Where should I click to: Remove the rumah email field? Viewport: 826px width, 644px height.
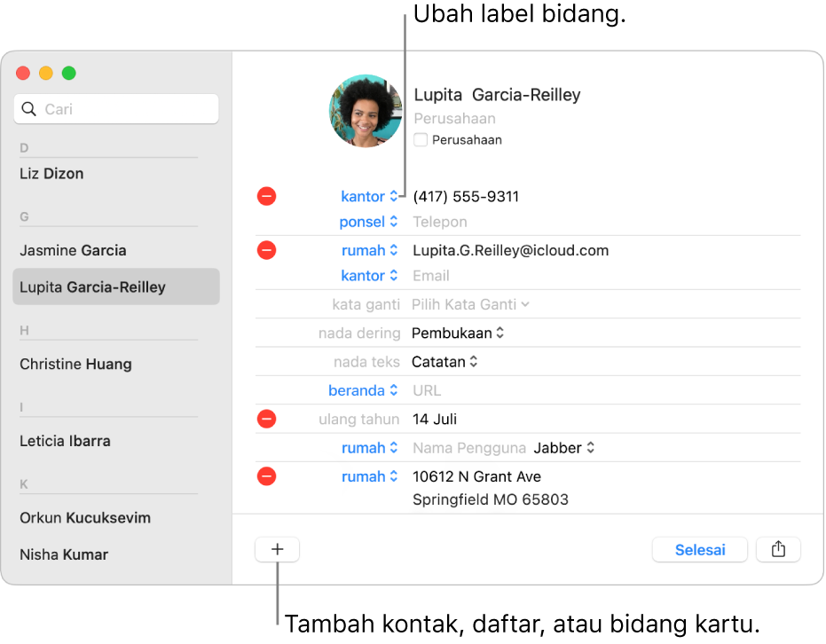click(x=266, y=250)
